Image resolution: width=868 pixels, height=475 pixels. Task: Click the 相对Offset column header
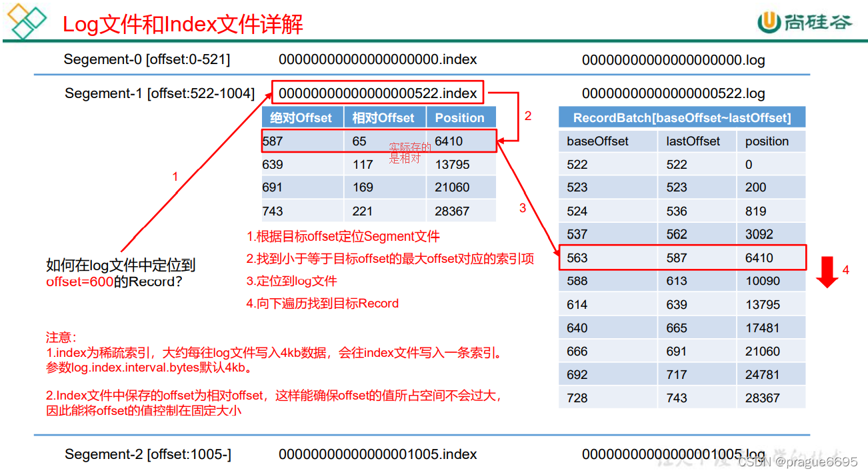[383, 118]
